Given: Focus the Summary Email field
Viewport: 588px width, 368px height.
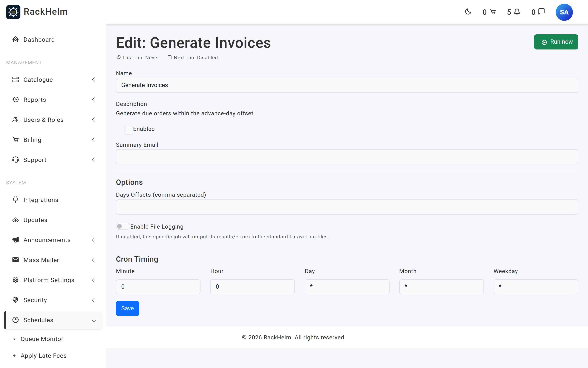Looking at the screenshot, I should coord(347,157).
